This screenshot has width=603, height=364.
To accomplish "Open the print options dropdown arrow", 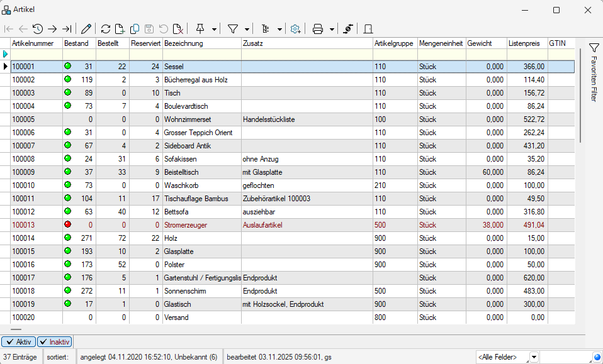I will 332,29.
